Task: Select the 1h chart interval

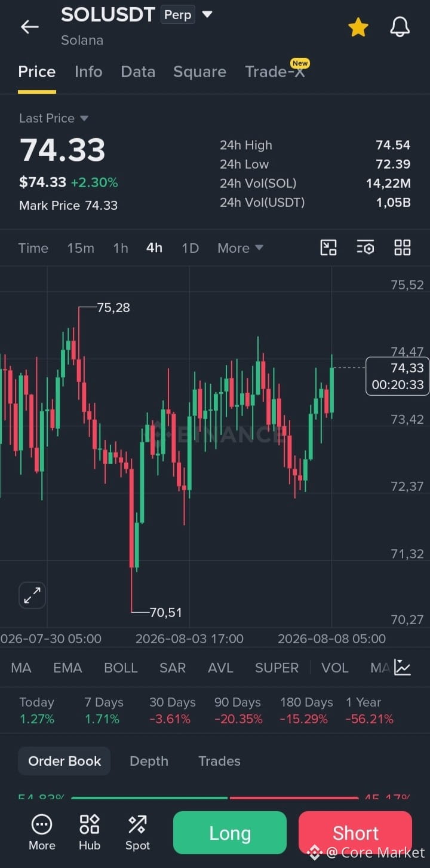Action: point(121,248)
